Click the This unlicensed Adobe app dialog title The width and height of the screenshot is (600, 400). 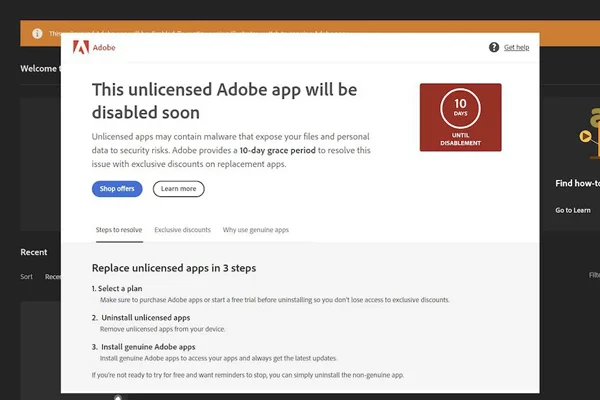tap(225, 101)
